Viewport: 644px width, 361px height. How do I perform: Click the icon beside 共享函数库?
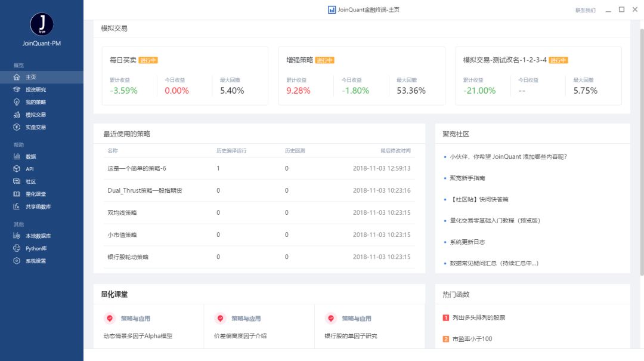[17, 206]
